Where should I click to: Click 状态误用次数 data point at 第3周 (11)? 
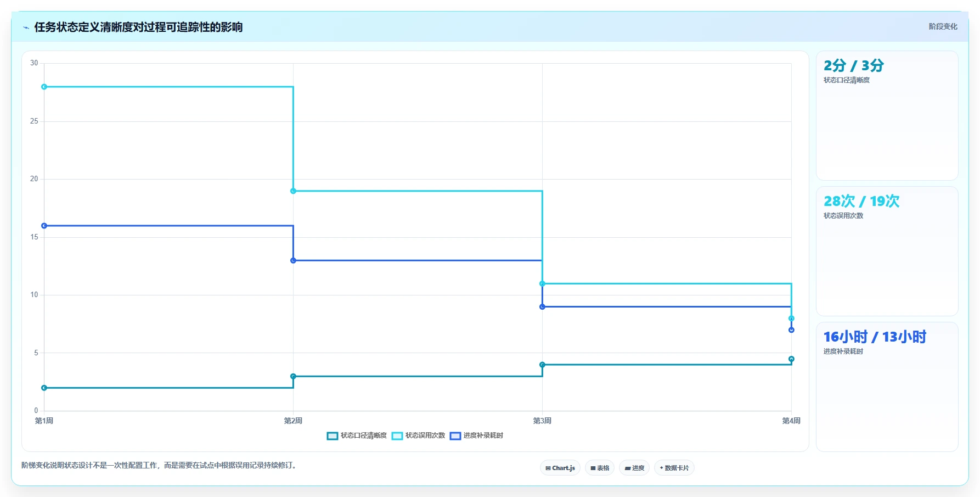542,284
